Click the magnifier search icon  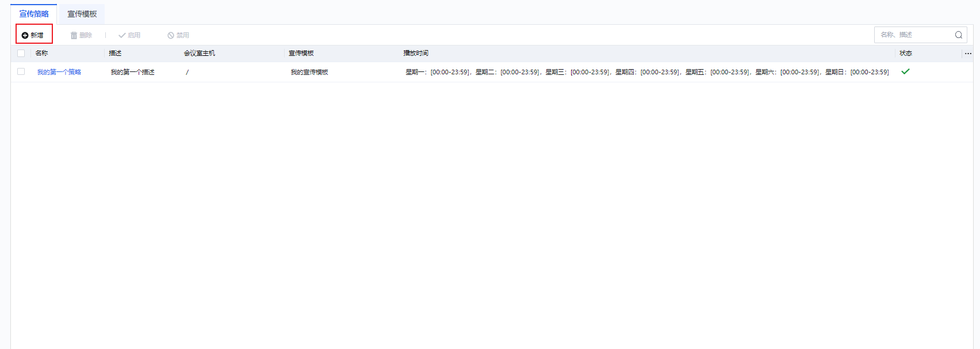pyautogui.click(x=958, y=35)
